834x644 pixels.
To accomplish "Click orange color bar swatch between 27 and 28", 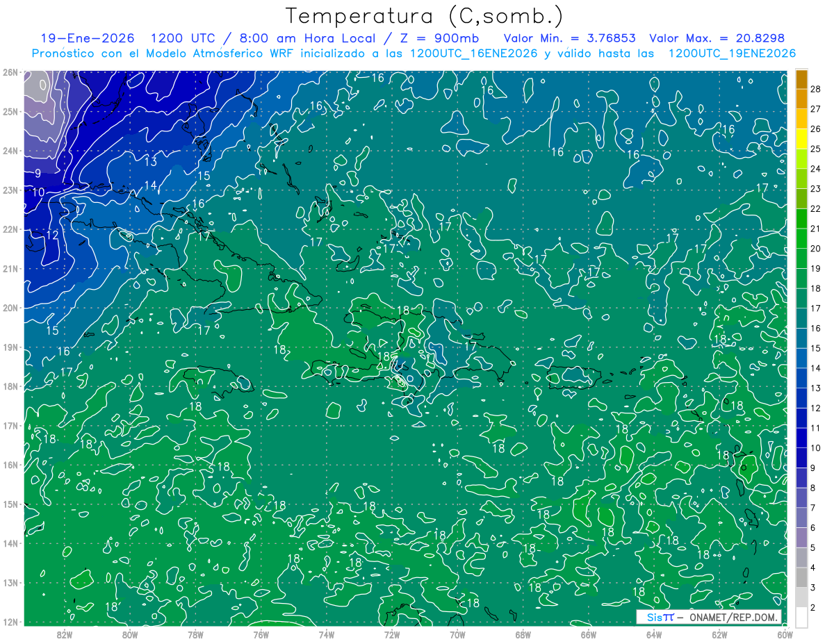I will point(802,99).
